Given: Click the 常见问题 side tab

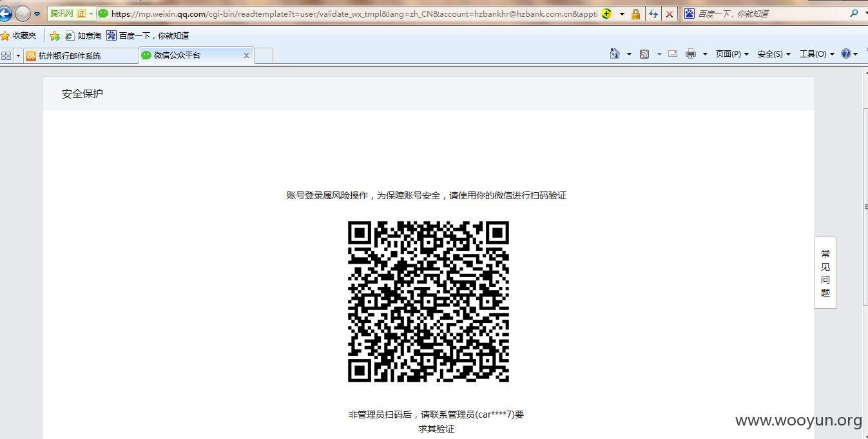Looking at the screenshot, I should tap(825, 273).
